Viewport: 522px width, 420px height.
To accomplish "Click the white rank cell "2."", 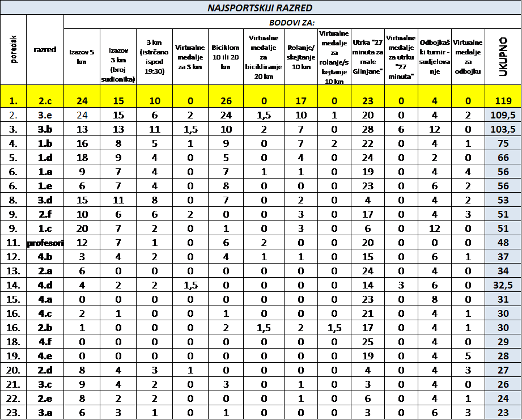I will 15,114.
